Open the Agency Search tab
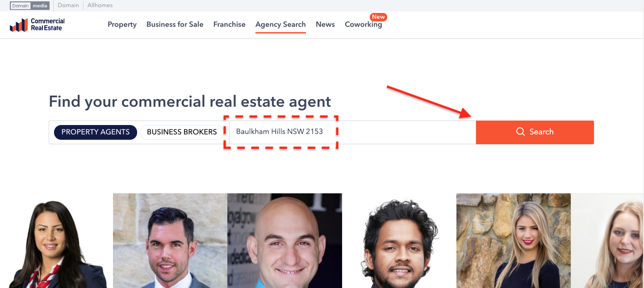Viewport: 644px width, 288px height. [280, 25]
